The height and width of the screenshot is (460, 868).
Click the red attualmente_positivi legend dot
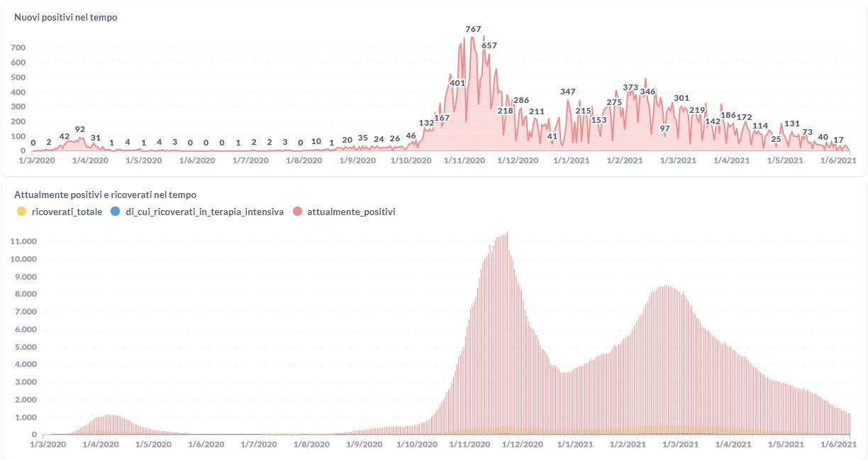pos(297,212)
